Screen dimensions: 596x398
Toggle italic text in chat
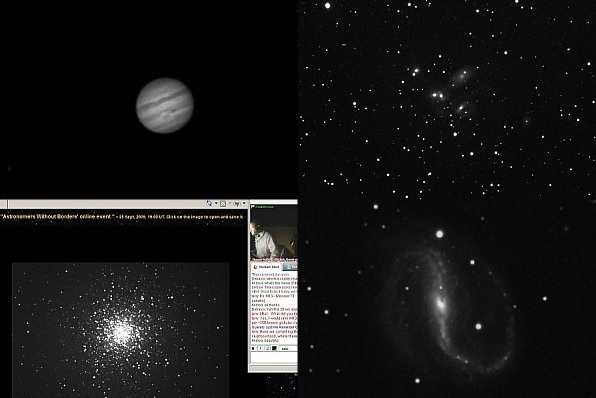pyautogui.click(x=260, y=349)
